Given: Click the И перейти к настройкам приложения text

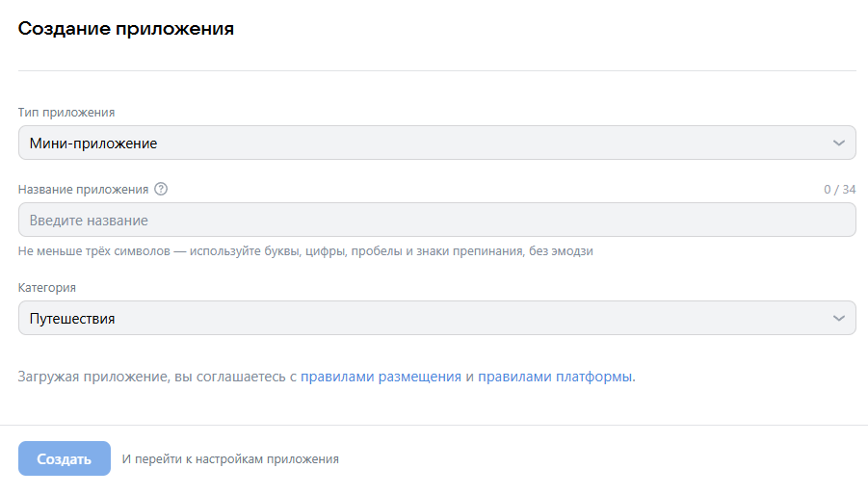Looking at the screenshot, I should click(x=230, y=459).
